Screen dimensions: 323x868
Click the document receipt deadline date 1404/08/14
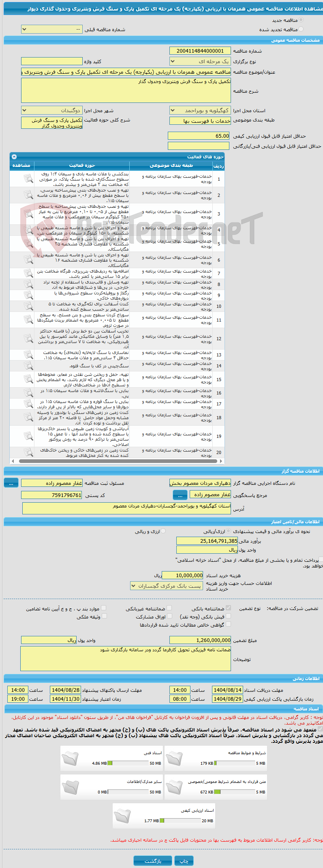click(227, 690)
